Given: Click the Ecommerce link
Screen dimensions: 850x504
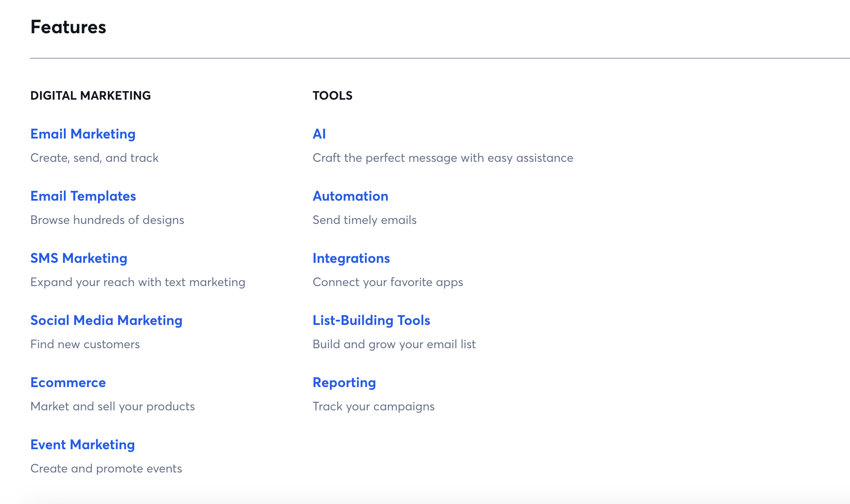Looking at the screenshot, I should pos(68,382).
